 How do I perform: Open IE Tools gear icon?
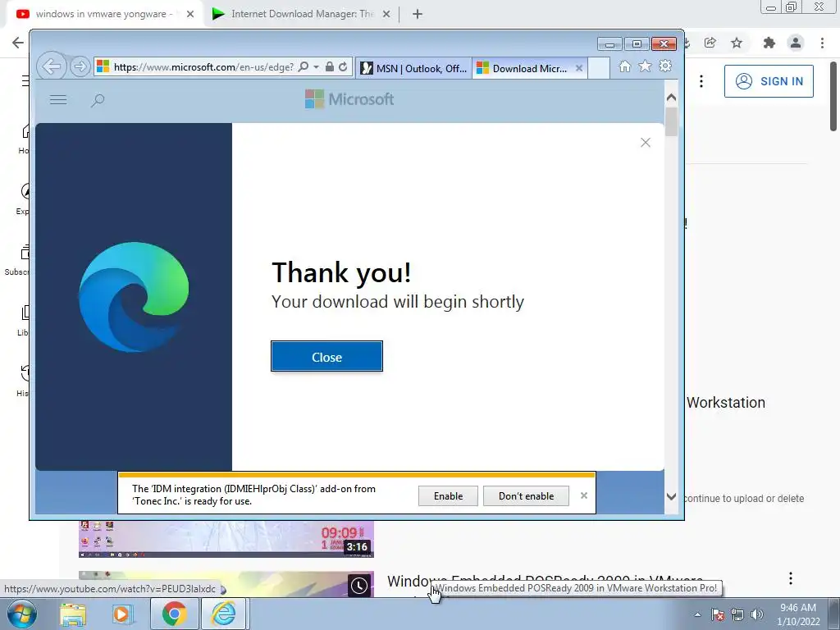(x=665, y=66)
